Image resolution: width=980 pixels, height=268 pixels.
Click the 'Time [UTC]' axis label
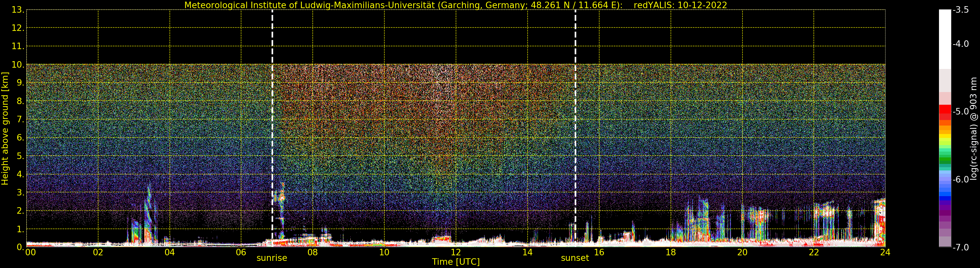456,262
